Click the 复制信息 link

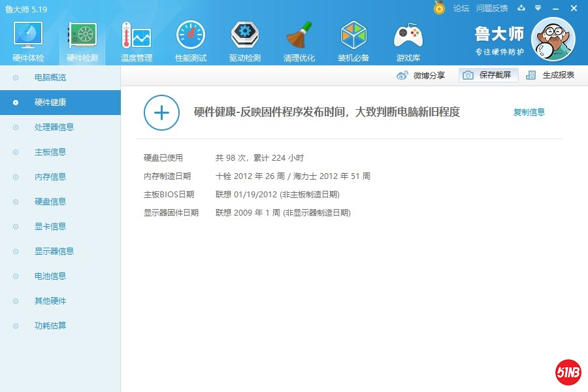click(x=529, y=112)
